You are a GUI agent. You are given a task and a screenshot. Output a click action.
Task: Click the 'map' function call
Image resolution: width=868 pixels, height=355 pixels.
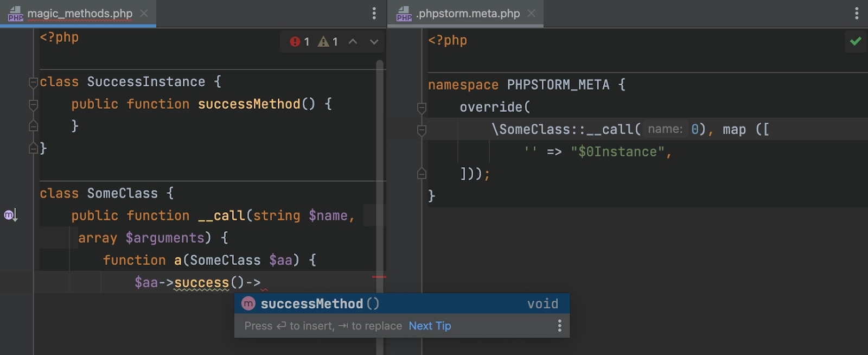(734, 130)
